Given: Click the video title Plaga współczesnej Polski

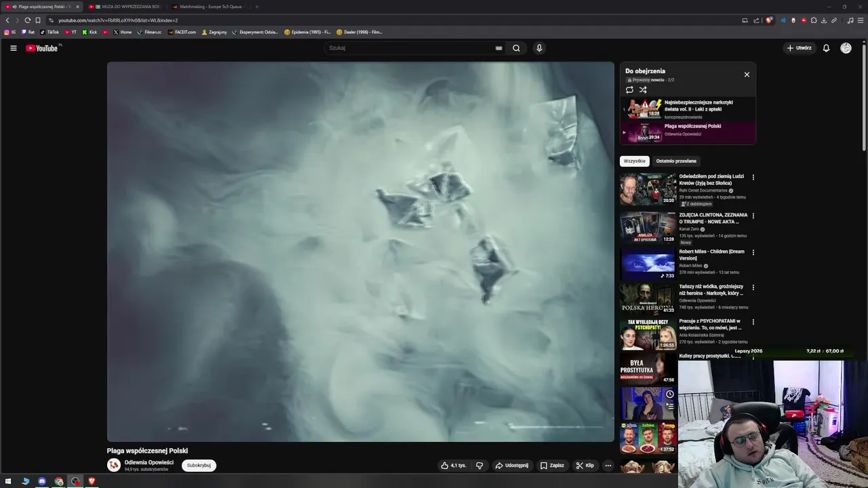Looking at the screenshot, I should click(x=147, y=451).
